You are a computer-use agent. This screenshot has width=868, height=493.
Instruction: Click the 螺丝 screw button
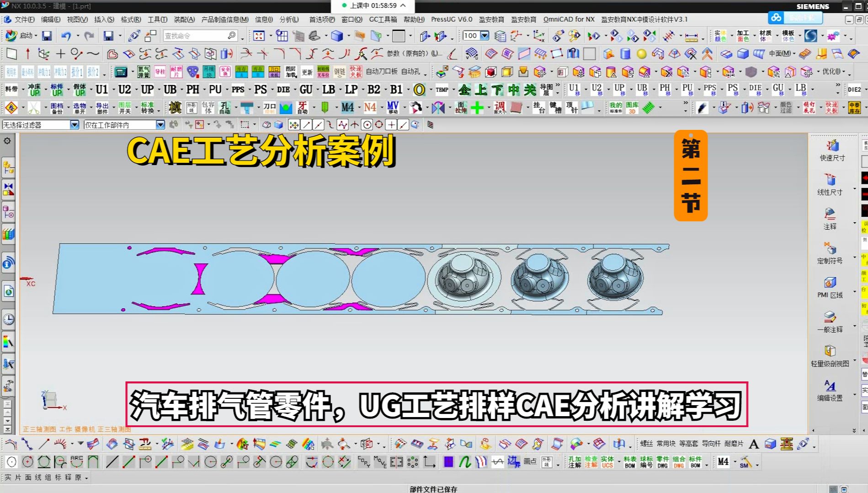(646, 444)
